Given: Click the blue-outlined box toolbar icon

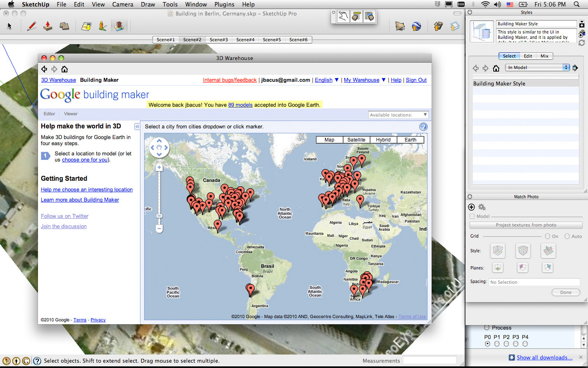Looking at the screenshot, I should pyautogui.click(x=454, y=26).
